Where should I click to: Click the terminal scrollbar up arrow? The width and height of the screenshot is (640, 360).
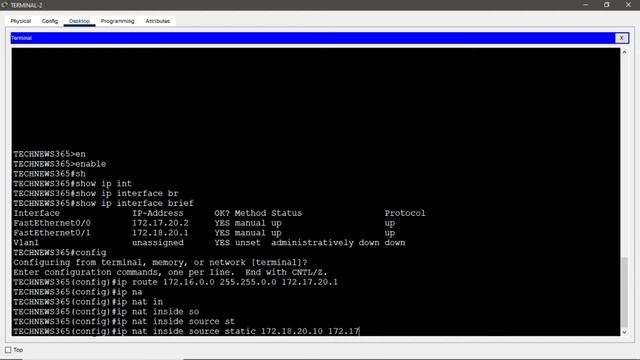click(x=624, y=52)
